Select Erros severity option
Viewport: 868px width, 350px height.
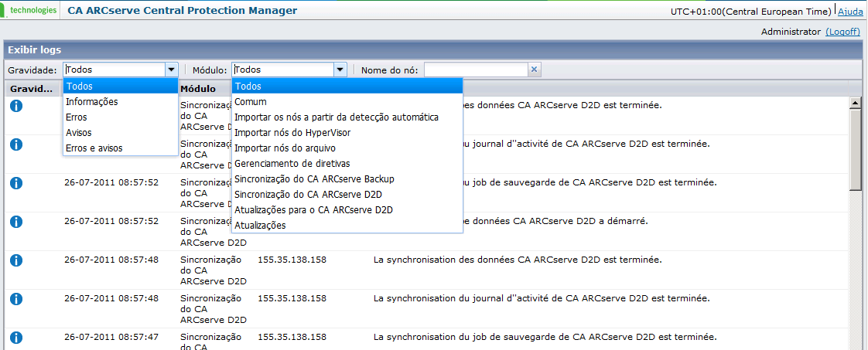[x=121, y=117]
